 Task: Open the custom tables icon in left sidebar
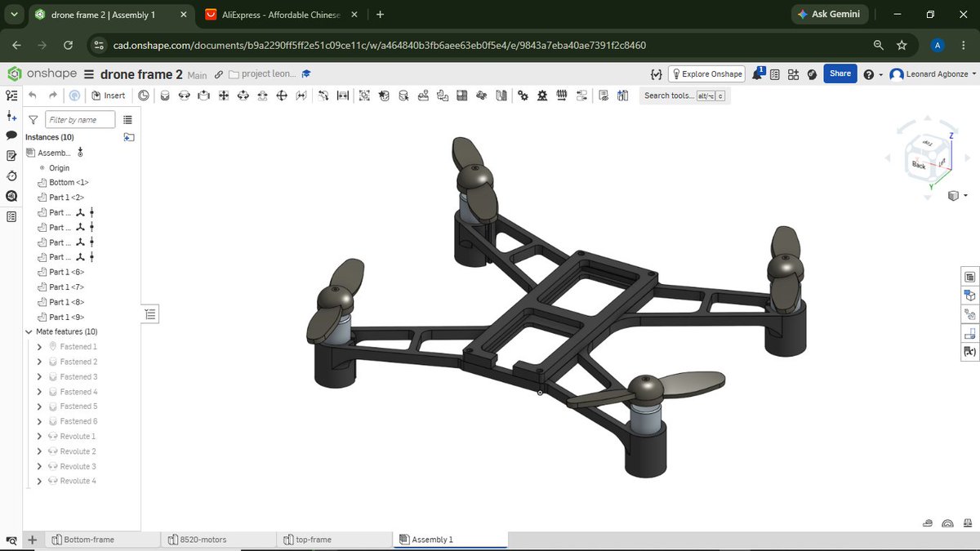(x=11, y=216)
